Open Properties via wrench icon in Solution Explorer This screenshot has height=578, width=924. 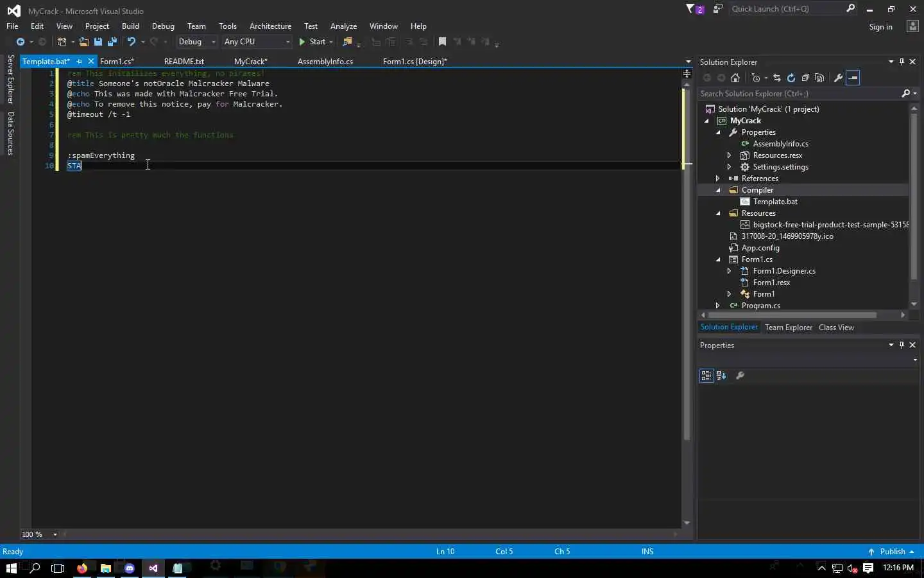pos(838,78)
